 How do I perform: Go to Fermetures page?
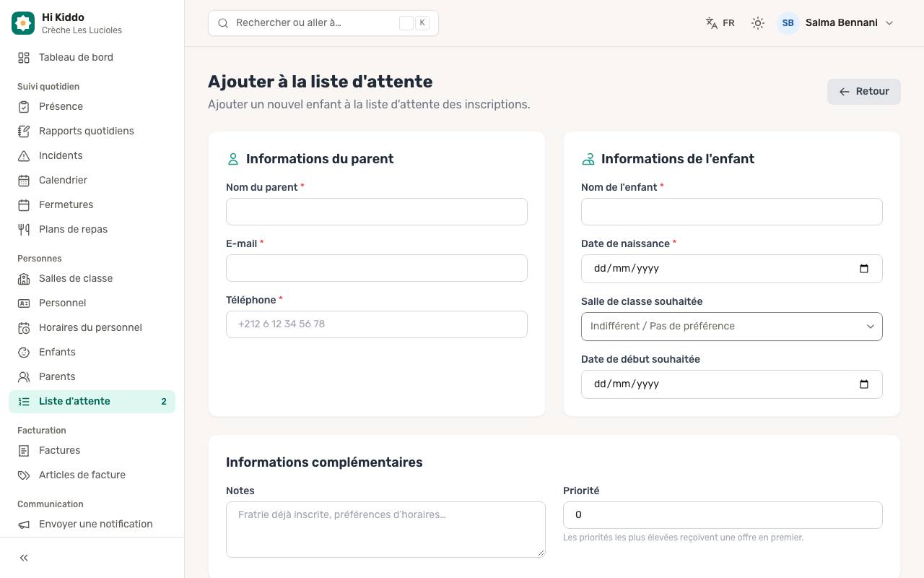pyautogui.click(x=92, y=205)
